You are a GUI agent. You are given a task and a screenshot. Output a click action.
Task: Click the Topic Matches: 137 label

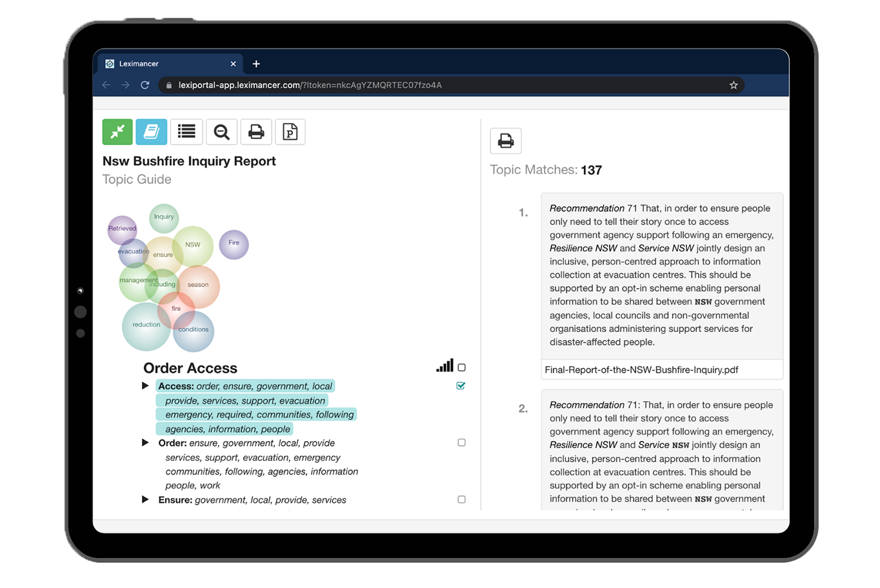(546, 170)
